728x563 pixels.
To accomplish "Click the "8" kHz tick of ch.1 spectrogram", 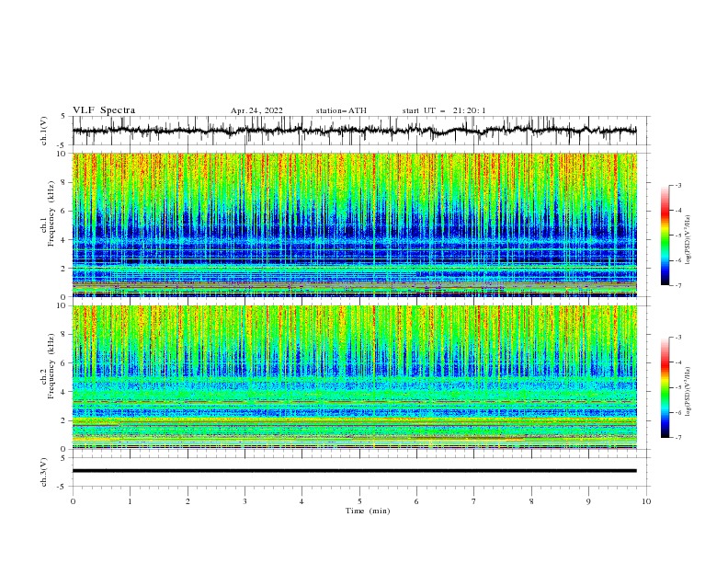I will (63, 182).
